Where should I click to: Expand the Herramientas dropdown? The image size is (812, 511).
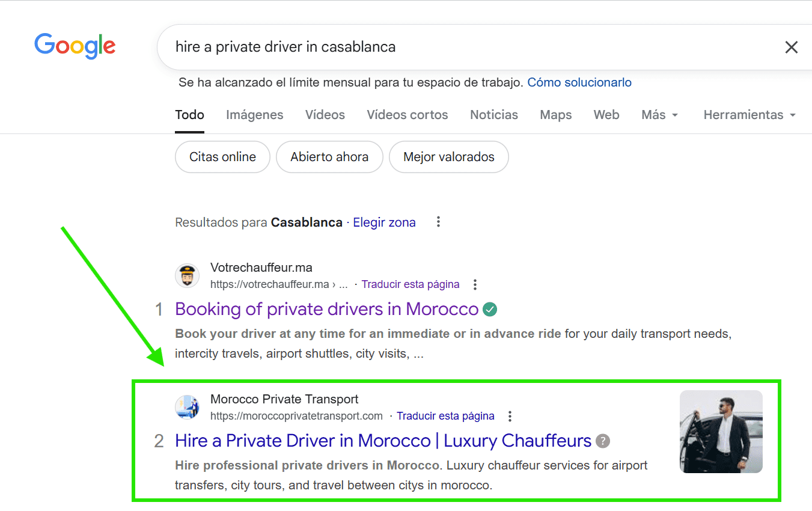point(749,115)
